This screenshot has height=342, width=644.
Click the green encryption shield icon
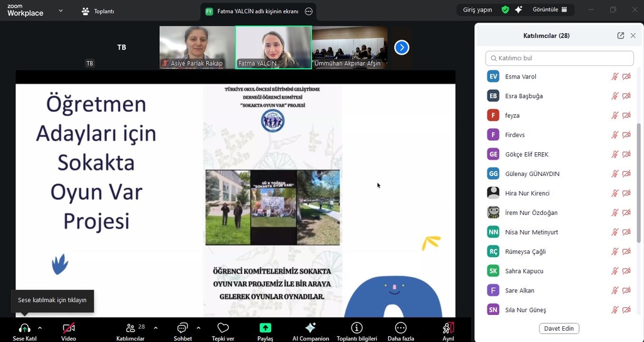(x=505, y=10)
